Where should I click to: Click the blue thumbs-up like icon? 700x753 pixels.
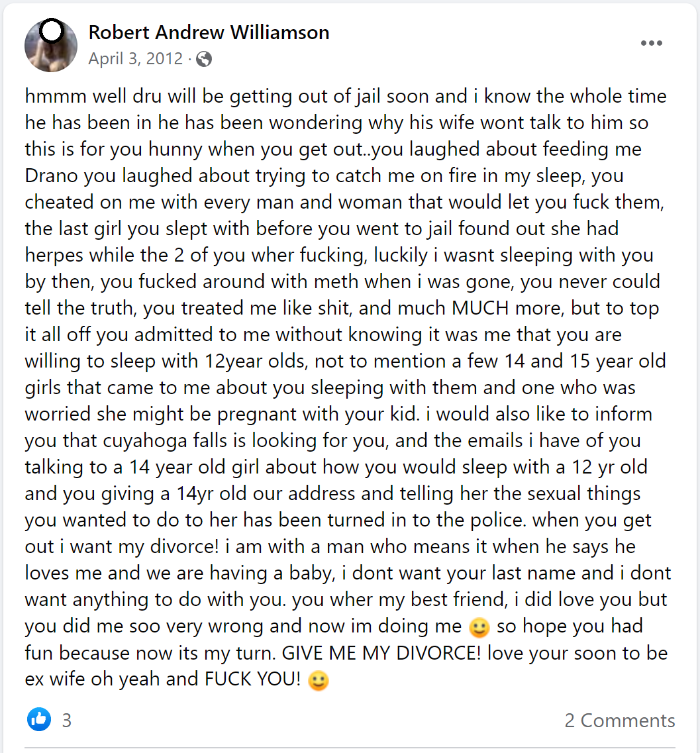(x=39, y=719)
